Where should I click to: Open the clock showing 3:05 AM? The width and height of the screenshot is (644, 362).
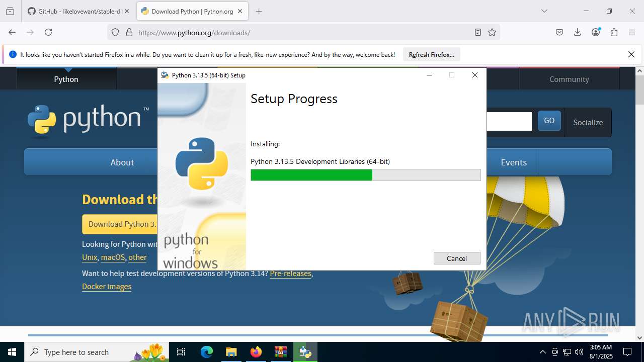pos(601,352)
